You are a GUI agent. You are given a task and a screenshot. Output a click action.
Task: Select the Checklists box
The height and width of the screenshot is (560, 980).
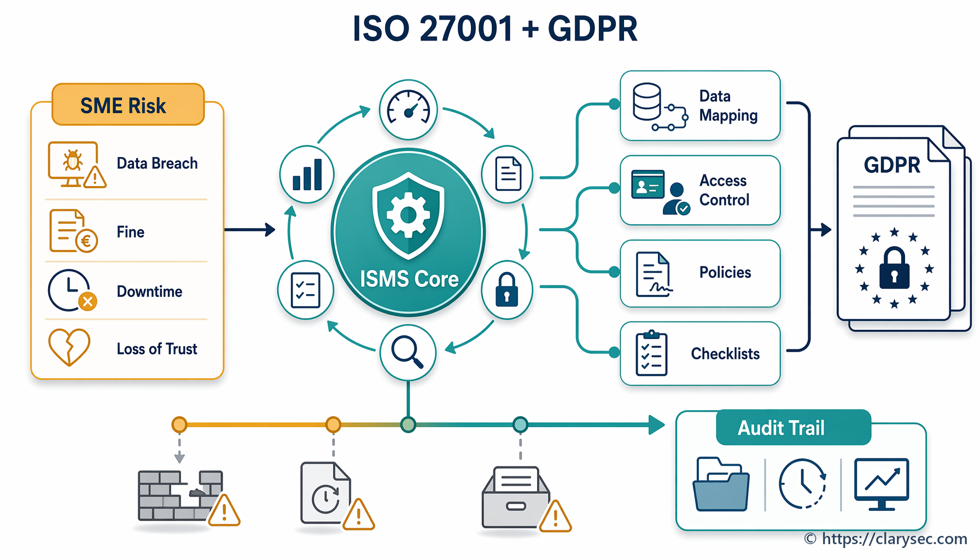click(x=700, y=353)
